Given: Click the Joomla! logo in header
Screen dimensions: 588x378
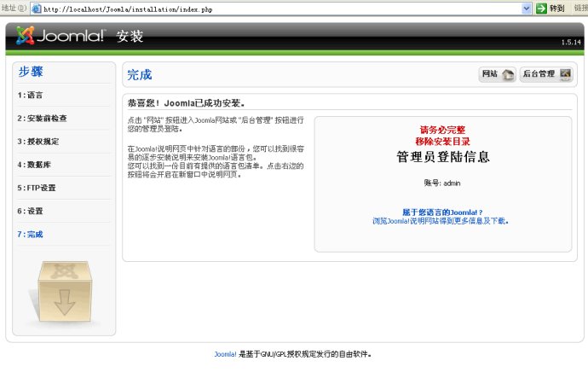Looking at the screenshot, I should point(61,36).
